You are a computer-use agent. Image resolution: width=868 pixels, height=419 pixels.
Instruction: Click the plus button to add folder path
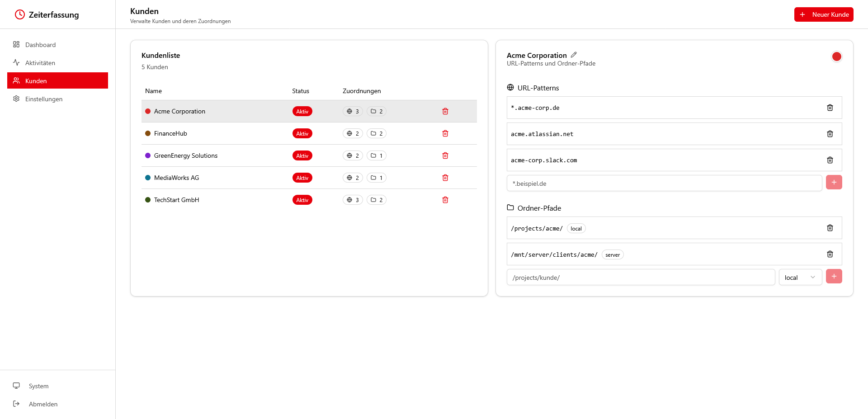tap(834, 276)
